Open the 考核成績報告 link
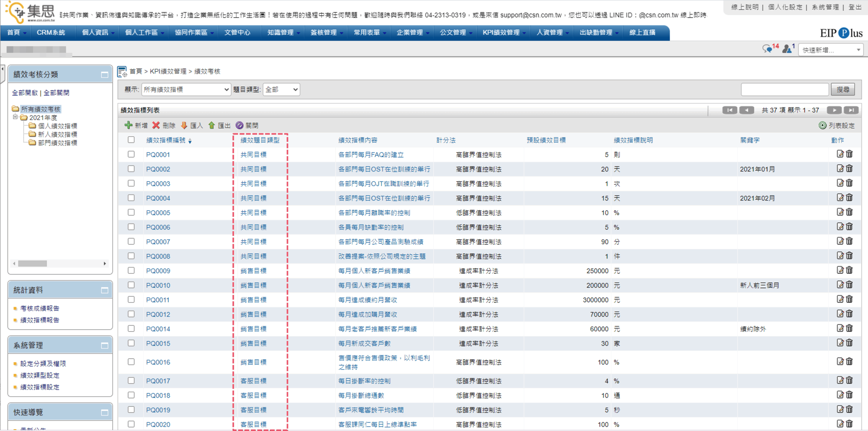868x431 pixels. pos(40,308)
